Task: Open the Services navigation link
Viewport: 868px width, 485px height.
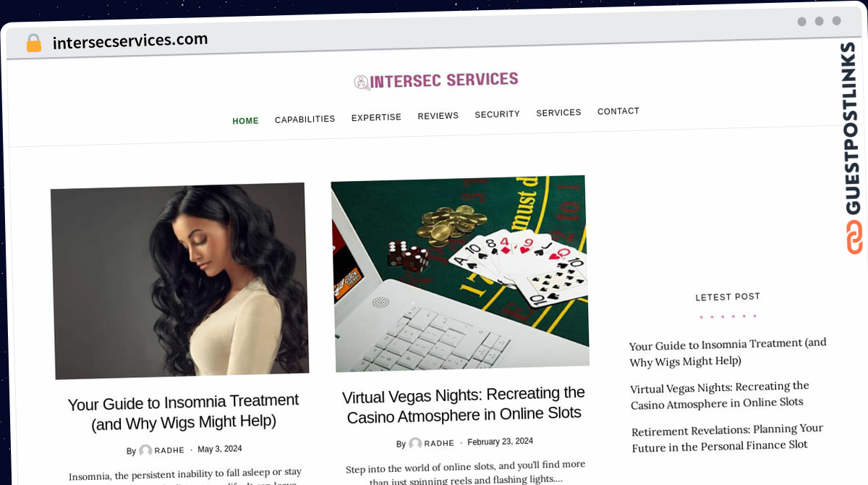Action: [558, 113]
